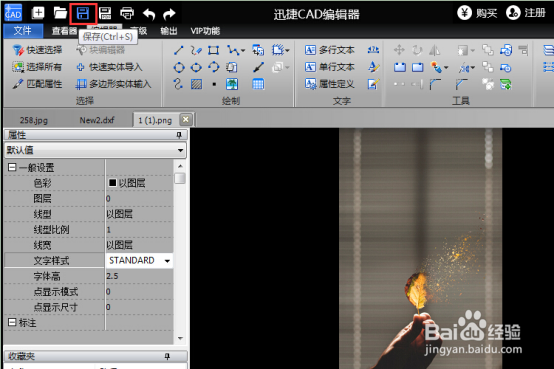Open the 文件 menu
554x369 pixels.
pyautogui.click(x=23, y=31)
